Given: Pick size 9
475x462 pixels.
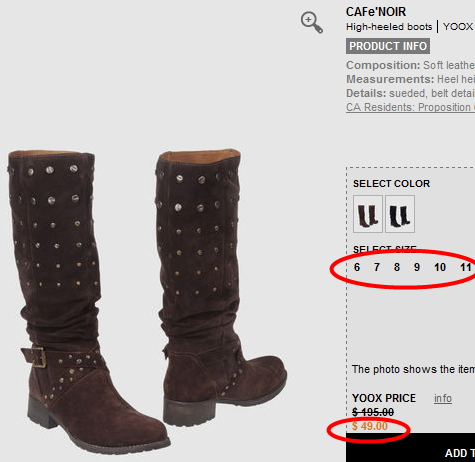Looking at the screenshot, I should click(x=417, y=267).
